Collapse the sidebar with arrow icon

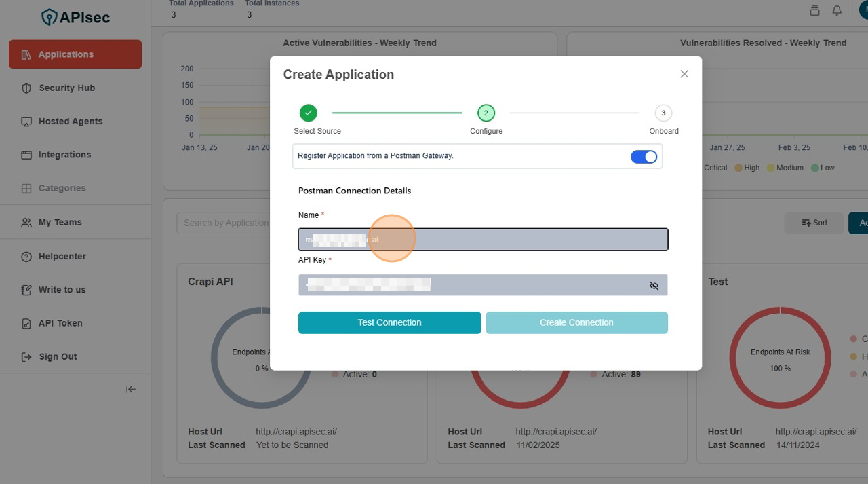[x=131, y=389]
